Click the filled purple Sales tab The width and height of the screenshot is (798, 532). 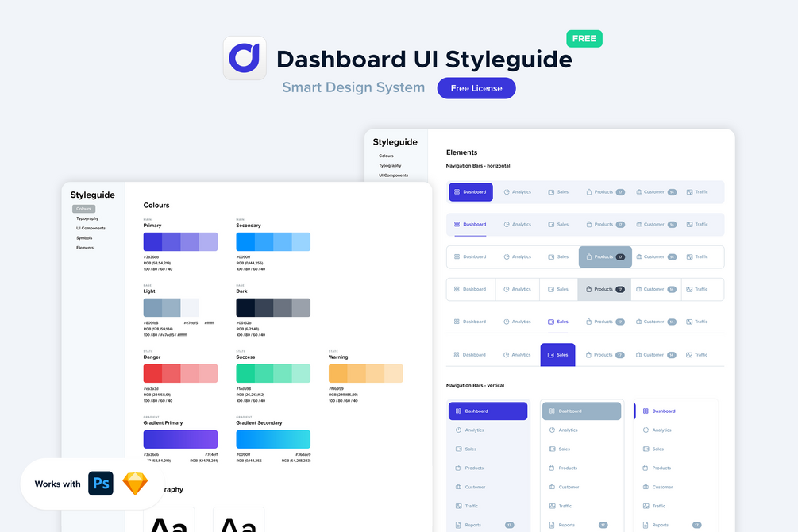pos(557,355)
